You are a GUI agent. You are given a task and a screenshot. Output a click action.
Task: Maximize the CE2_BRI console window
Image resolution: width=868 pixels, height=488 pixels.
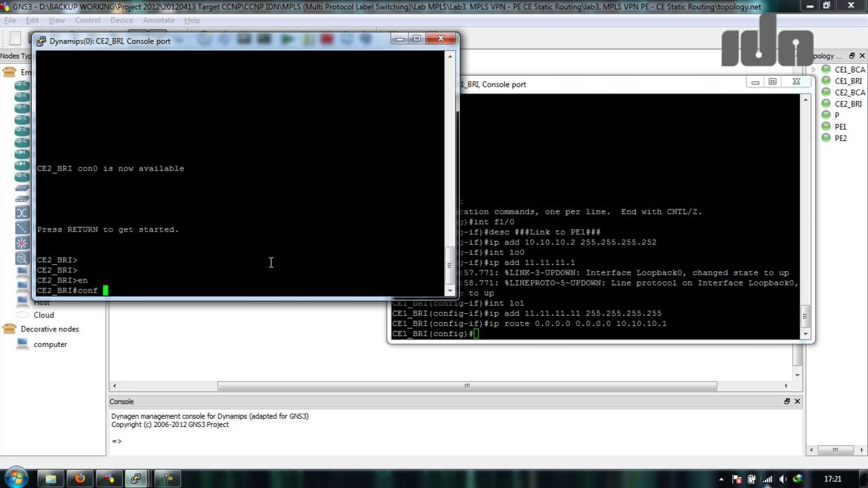(x=417, y=39)
